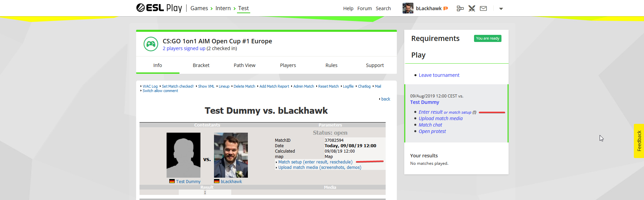Open Test Dummy profile link under avatar
644x200 pixels.
(x=188, y=181)
